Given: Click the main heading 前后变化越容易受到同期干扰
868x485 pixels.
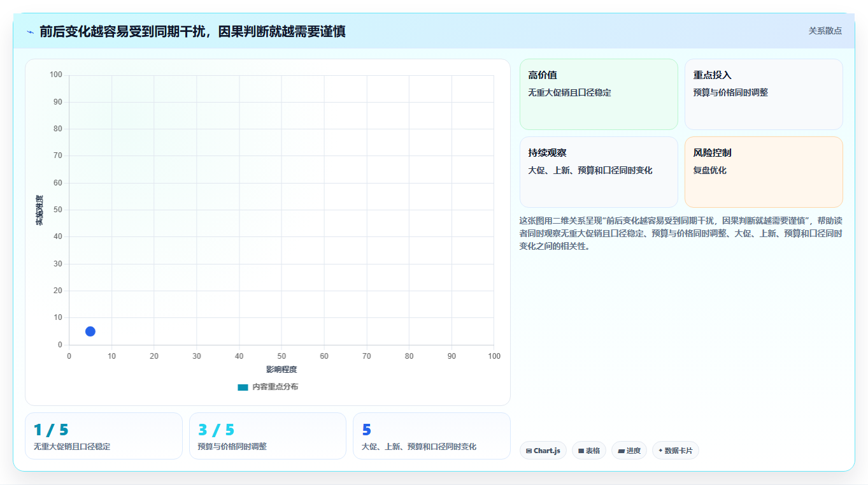Looking at the screenshot, I should [192, 31].
